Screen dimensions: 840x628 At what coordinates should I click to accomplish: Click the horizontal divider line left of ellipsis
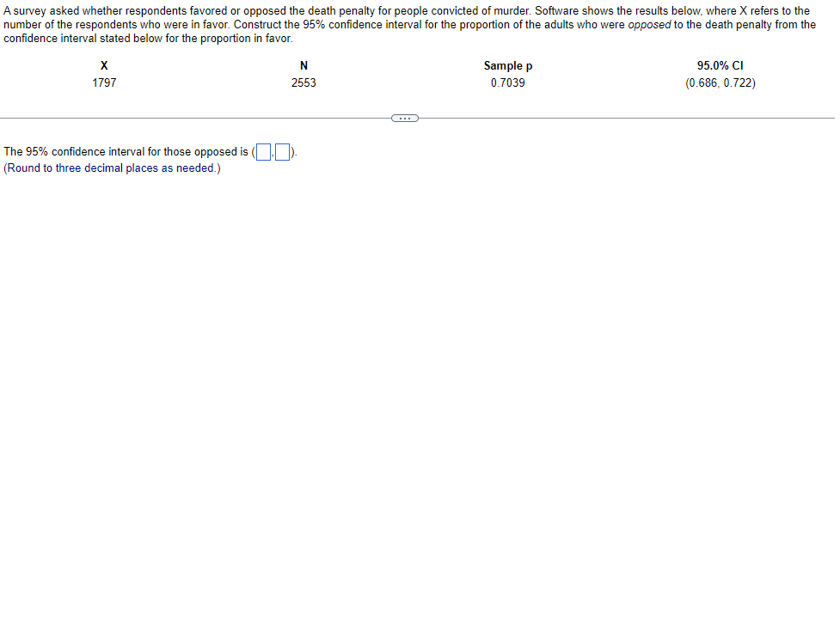195,119
